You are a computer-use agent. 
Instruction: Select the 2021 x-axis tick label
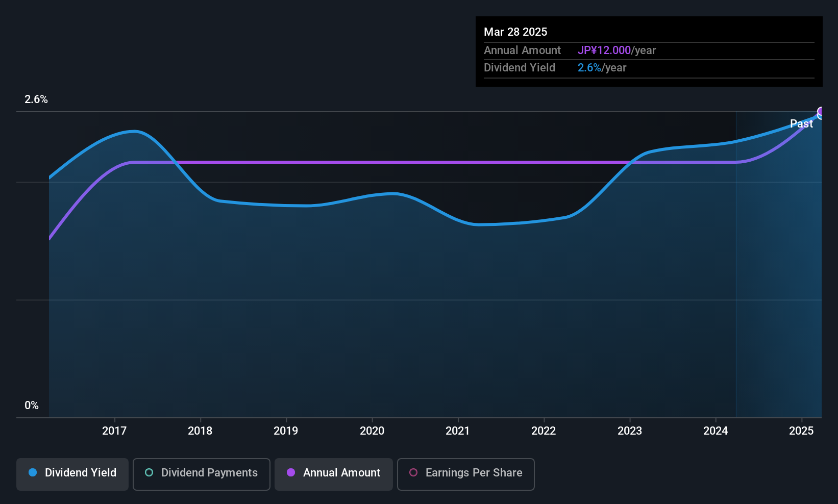[x=458, y=431]
